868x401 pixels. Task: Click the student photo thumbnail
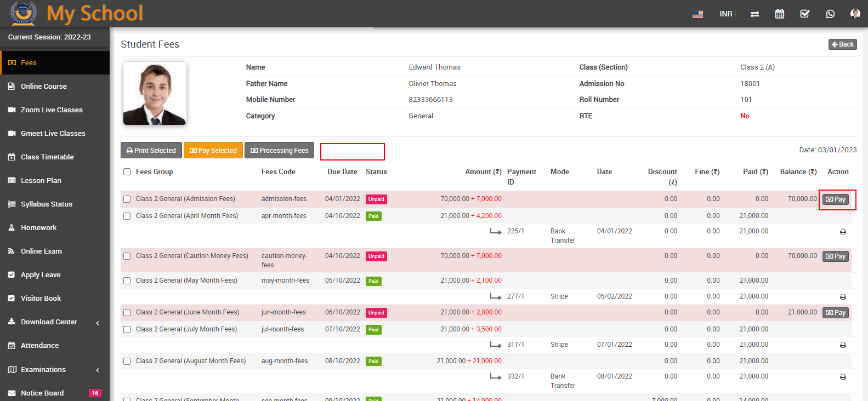coord(155,93)
